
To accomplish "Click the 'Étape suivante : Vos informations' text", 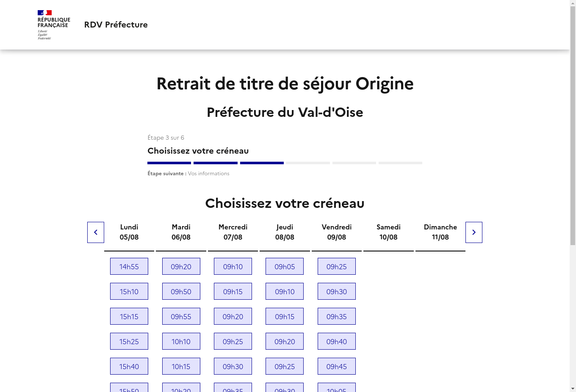I will (188, 174).
